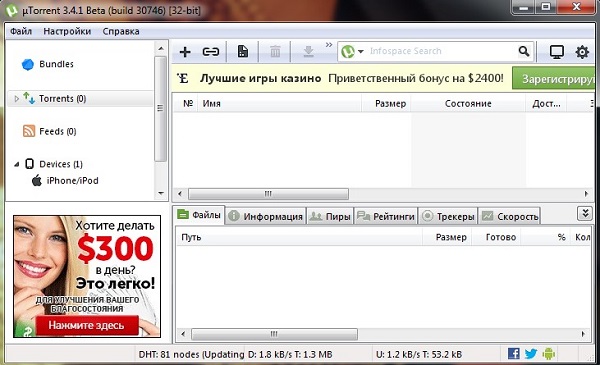Click the Apple logo icon
This screenshot has width=600, height=365.
tap(37, 180)
